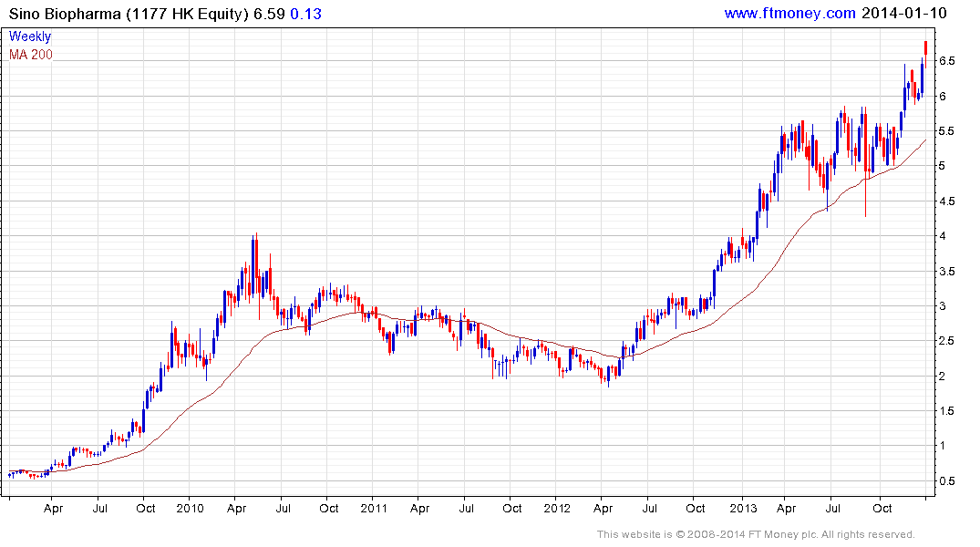Select the 2012 year marker on x-axis
The width and height of the screenshot is (980, 547).
[557, 508]
